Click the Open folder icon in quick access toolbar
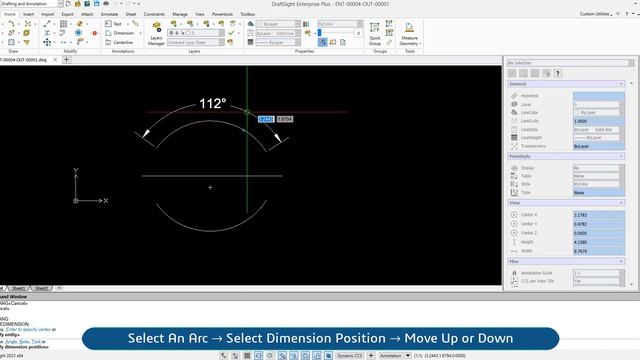The height and width of the screenshot is (360, 640). pyautogui.click(x=78, y=4)
